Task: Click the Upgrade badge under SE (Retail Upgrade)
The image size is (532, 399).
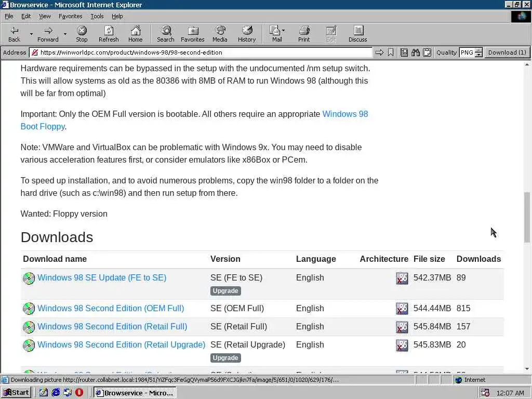Action: coord(225,358)
